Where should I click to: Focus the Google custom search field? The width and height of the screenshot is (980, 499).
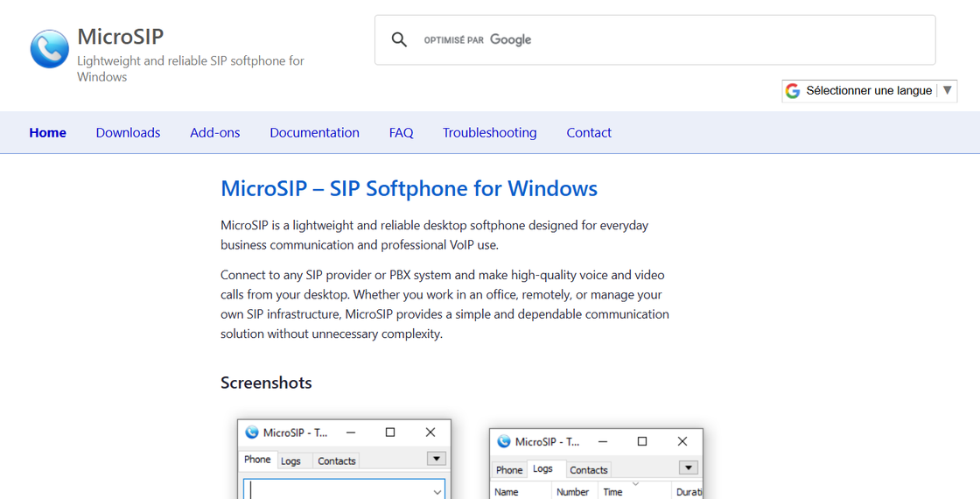(655, 40)
